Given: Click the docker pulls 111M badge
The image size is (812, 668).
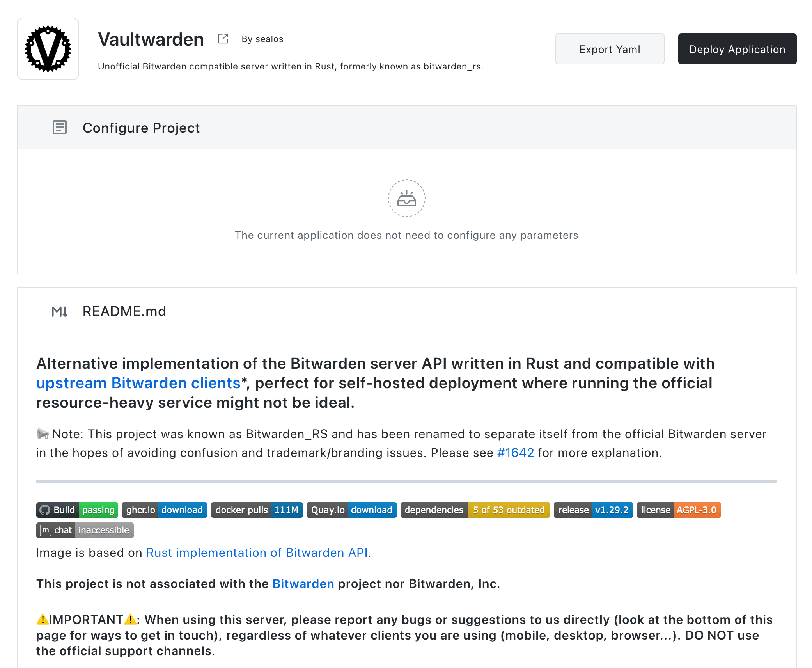Looking at the screenshot, I should coord(257,510).
